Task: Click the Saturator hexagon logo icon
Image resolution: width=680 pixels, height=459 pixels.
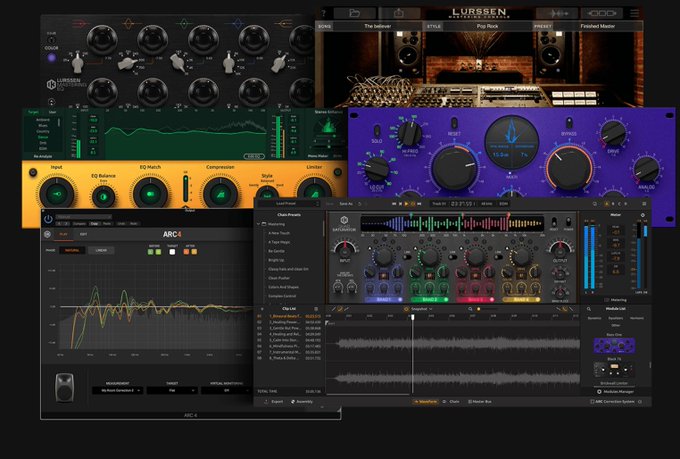Action: 344,220
